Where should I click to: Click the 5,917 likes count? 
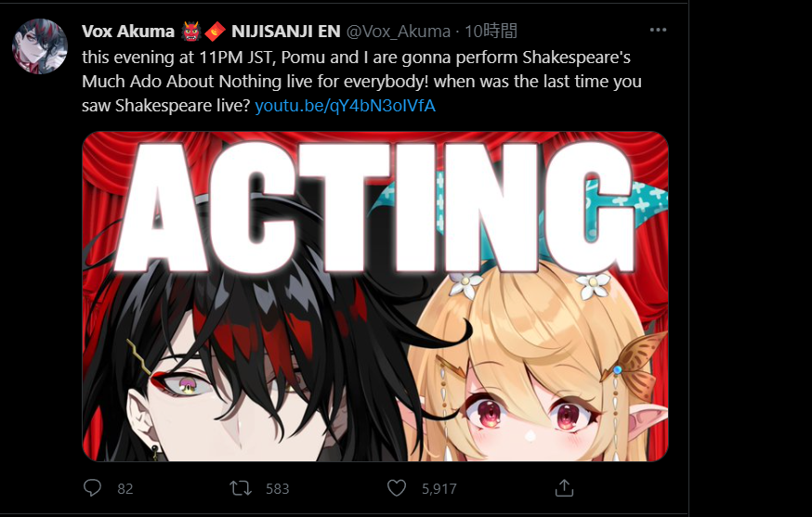click(x=439, y=488)
